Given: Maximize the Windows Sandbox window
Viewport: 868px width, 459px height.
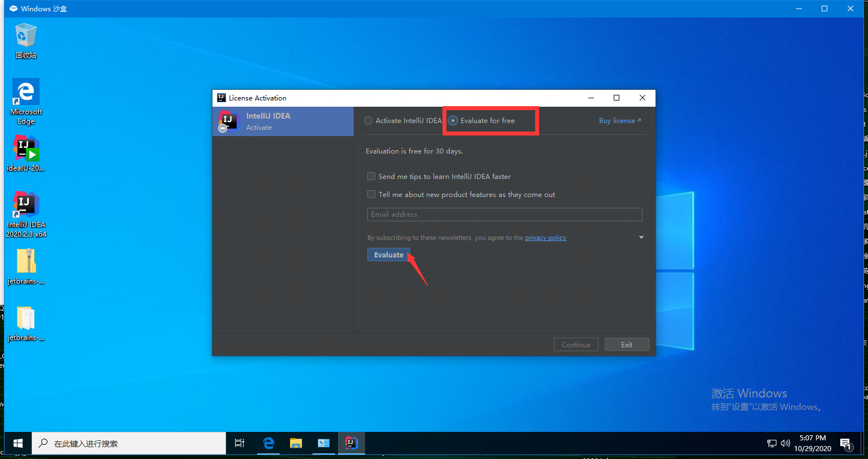Looking at the screenshot, I should (x=824, y=8).
